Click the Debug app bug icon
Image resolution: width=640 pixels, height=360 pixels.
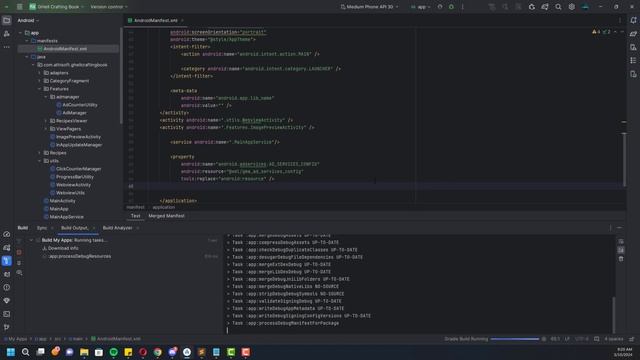pyautogui.click(x=451, y=7)
